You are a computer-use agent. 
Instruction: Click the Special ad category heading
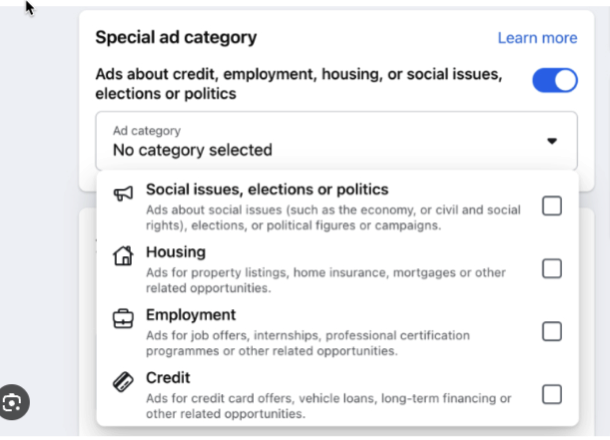[176, 37]
